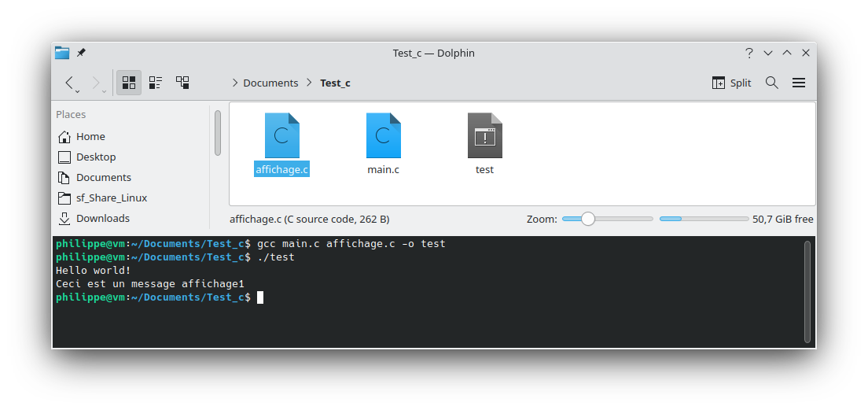Image resolution: width=868 pixels, height=410 pixels.
Task: Click Documents in the breadcrumb path
Action: [270, 83]
